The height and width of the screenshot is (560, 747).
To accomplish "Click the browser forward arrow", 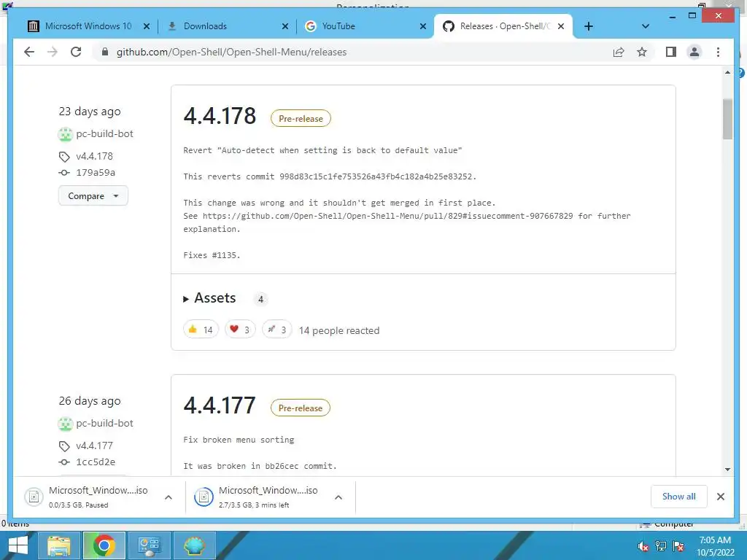I will (53, 52).
